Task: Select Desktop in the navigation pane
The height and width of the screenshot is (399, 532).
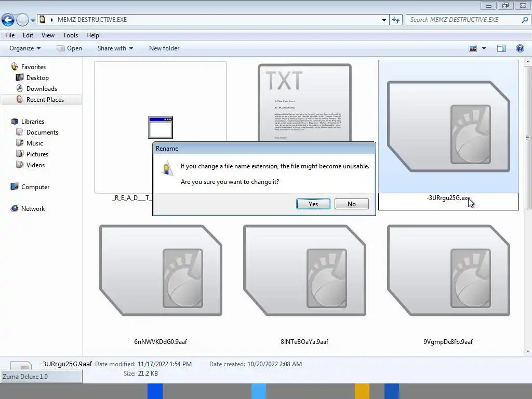Action: pyautogui.click(x=37, y=78)
